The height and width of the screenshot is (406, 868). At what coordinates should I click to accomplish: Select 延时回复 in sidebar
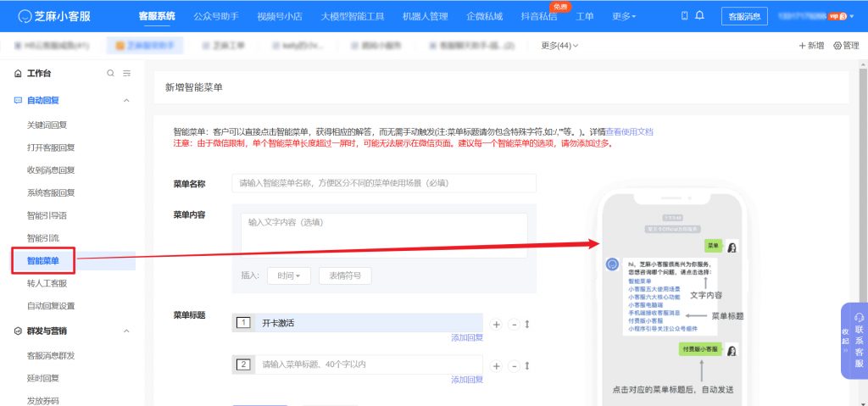point(43,378)
